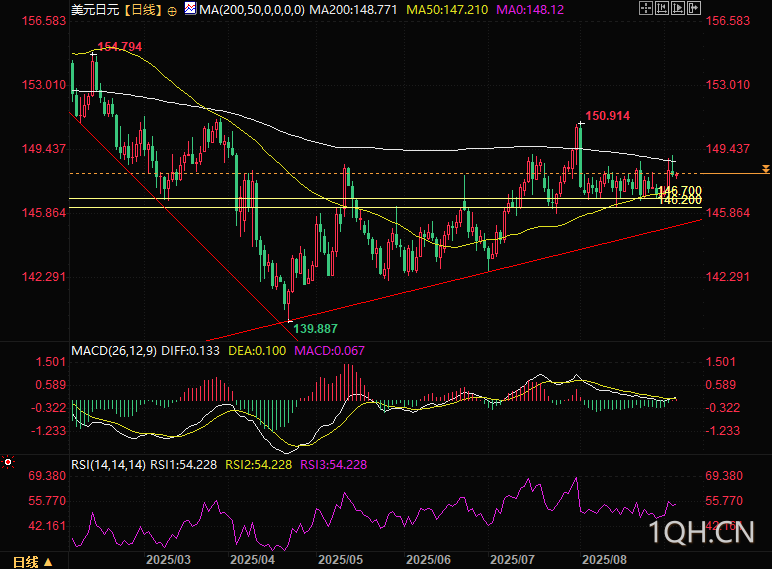Viewport: 772px width, 569px height.
Task: Click the small red circle icon at left edge
Action: [x=7, y=462]
